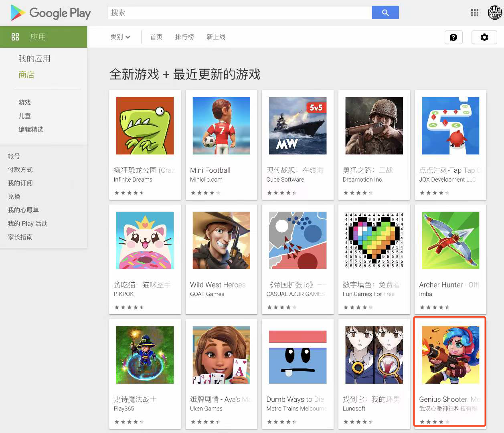Click the Dreamotion Inc. developer name
This screenshot has width=504, height=433.
click(363, 180)
